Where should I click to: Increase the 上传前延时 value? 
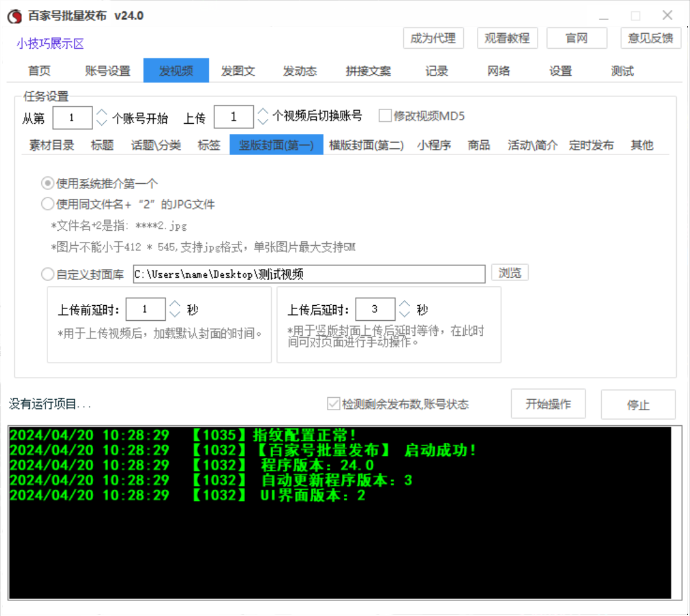point(175,305)
